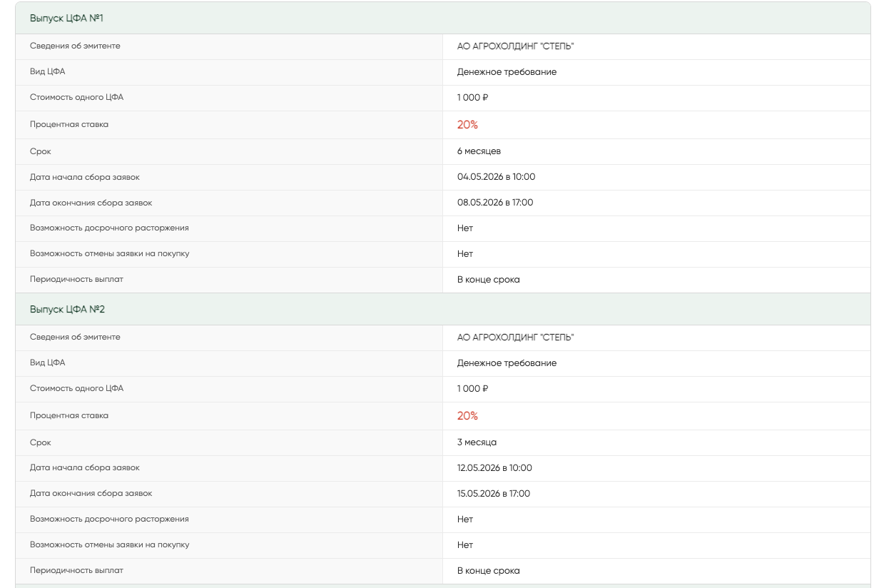Click first issue's Стоимость одного ЦФА label
The width and height of the screenshot is (884, 588).
[x=76, y=97]
